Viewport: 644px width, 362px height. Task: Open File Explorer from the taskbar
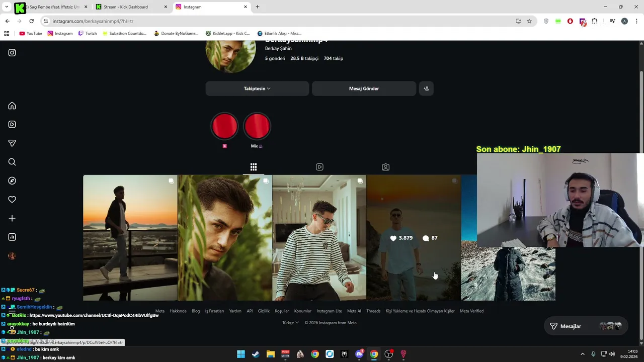pyautogui.click(x=271, y=354)
